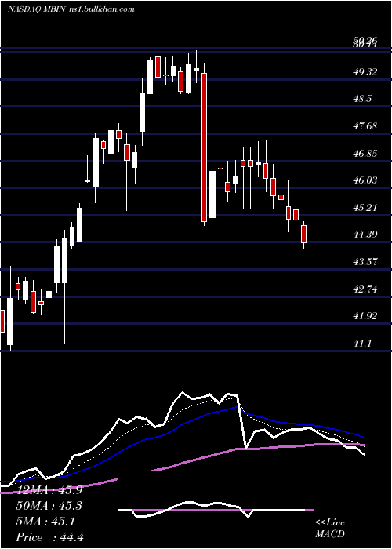Viewport: 392px width, 549px height.
Task: Click the 45.21 price level label
Action: [x=365, y=208]
